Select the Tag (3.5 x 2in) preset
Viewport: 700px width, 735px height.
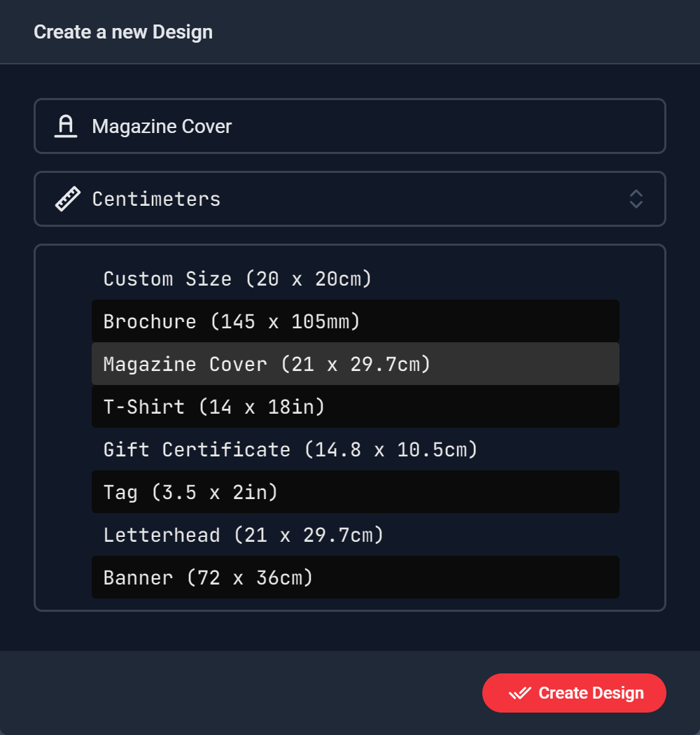pyautogui.click(x=356, y=492)
